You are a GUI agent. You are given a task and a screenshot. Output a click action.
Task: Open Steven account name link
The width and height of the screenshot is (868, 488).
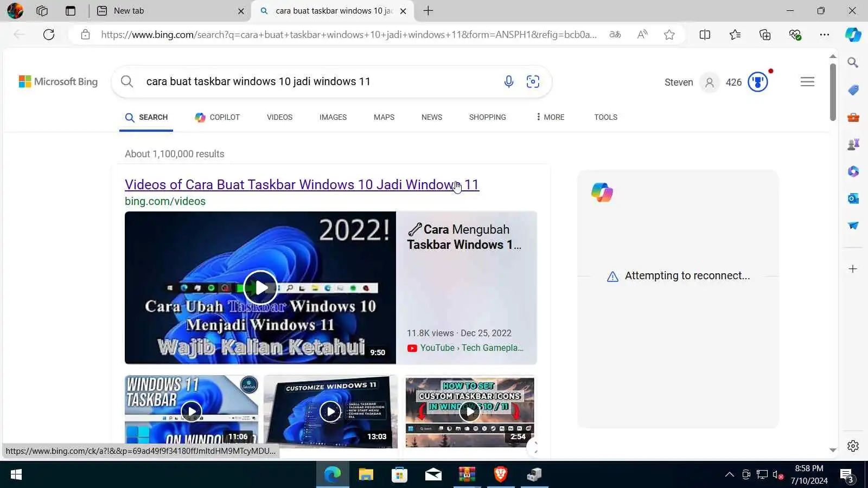[679, 82]
